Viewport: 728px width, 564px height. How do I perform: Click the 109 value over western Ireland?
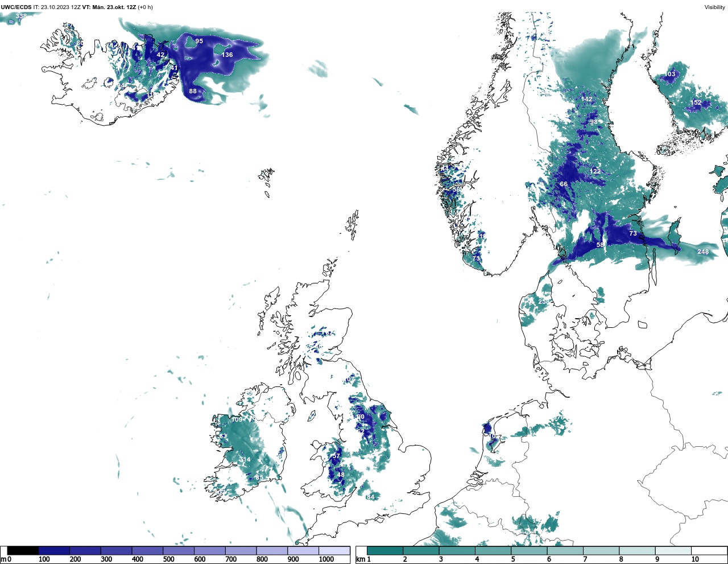pos(237,419)
